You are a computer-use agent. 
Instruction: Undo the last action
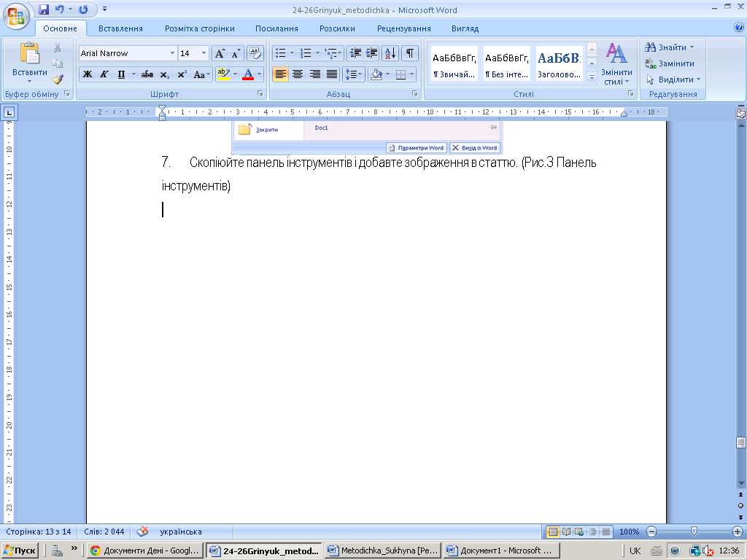tap(59, 9)
